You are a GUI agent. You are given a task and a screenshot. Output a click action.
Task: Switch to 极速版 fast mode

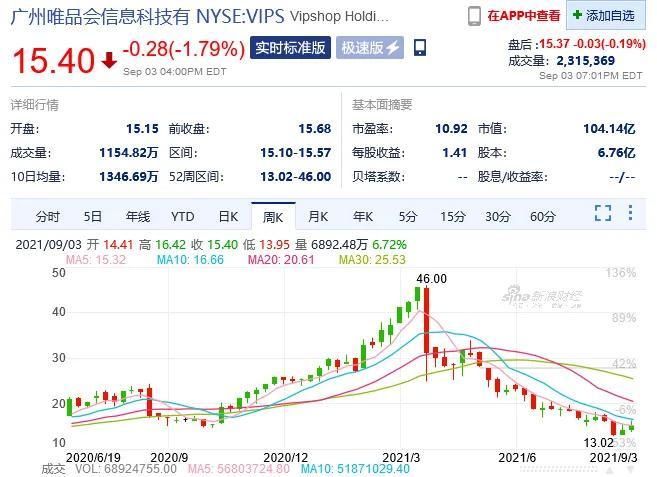370,47
